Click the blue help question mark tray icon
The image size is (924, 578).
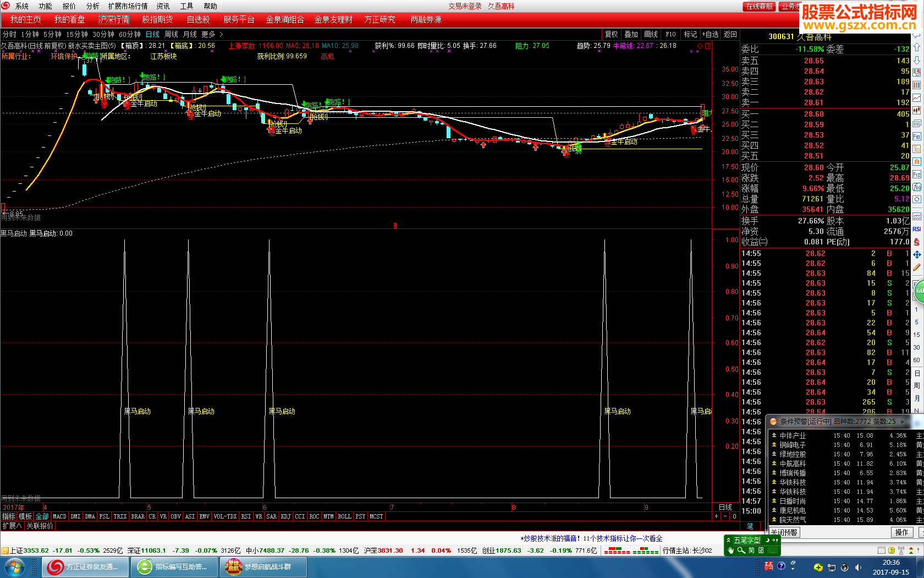[781, 566]
